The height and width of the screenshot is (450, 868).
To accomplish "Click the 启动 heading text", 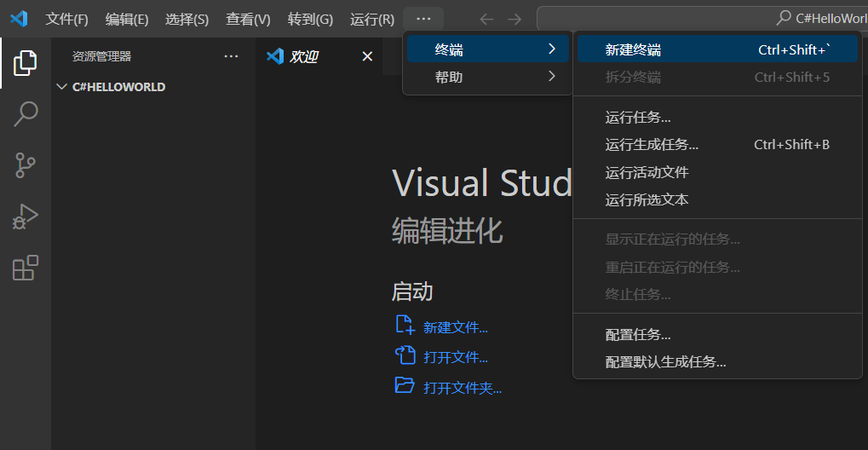I will [412, 291].
